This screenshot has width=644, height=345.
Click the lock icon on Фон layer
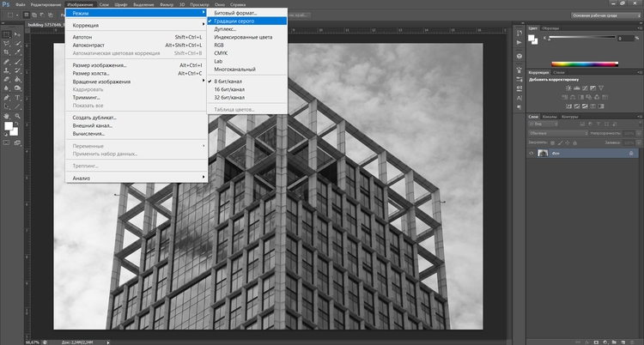tap(630, 154)
